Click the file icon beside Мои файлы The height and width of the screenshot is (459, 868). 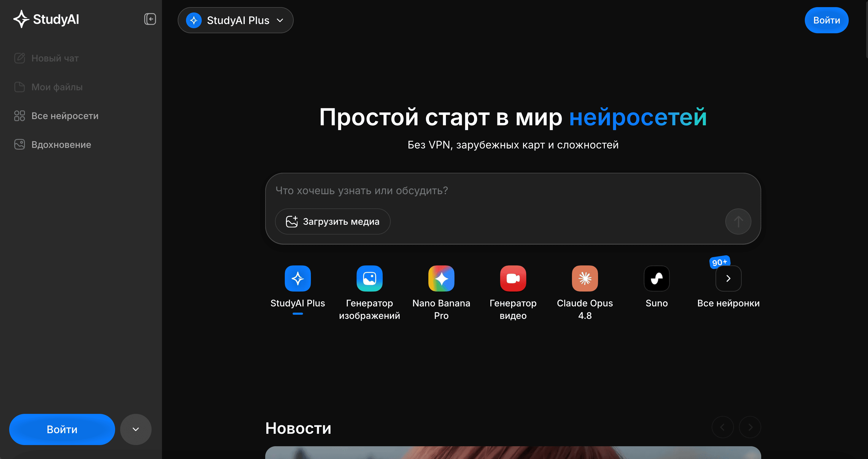click(x=20, y=87)
